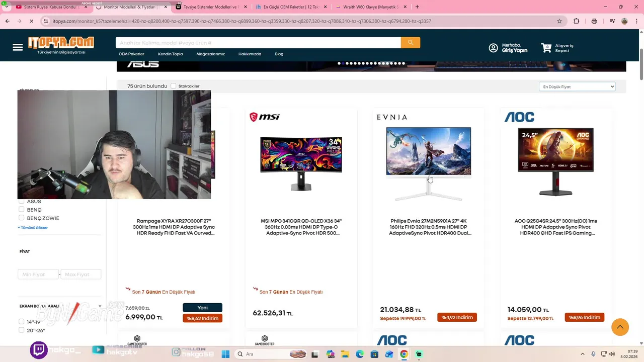This screenshot has width=644, height=362.
Task: Open the Philips Evnia 27M2N5901A product title
Action: (x=430, y=227)
